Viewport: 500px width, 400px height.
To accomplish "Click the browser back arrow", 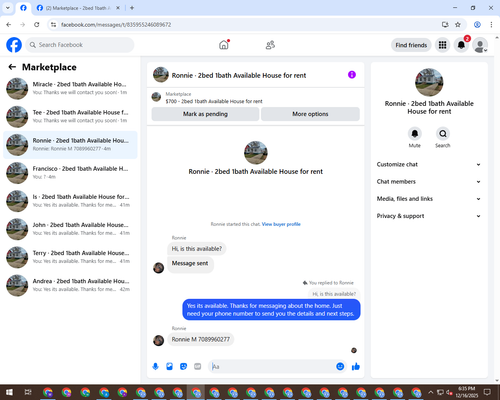I will [9, 25].
